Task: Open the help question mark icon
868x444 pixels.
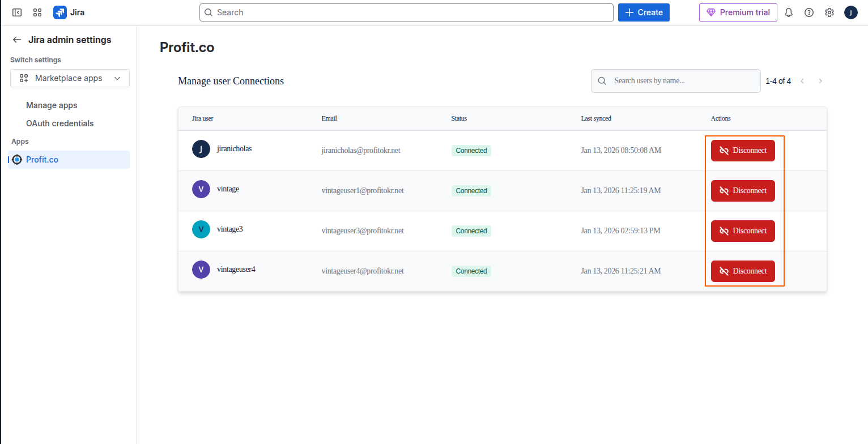Action: coord(809,12)
